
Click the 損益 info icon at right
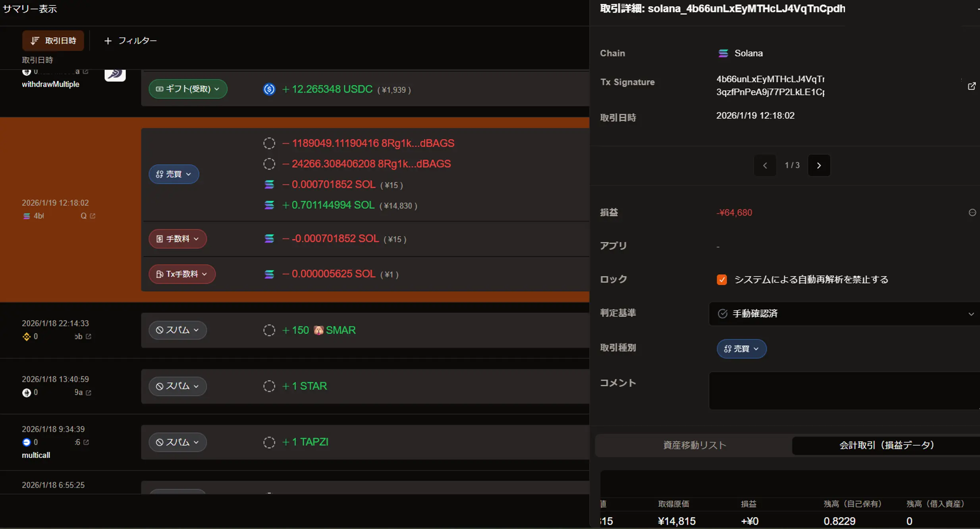(972, 213)
